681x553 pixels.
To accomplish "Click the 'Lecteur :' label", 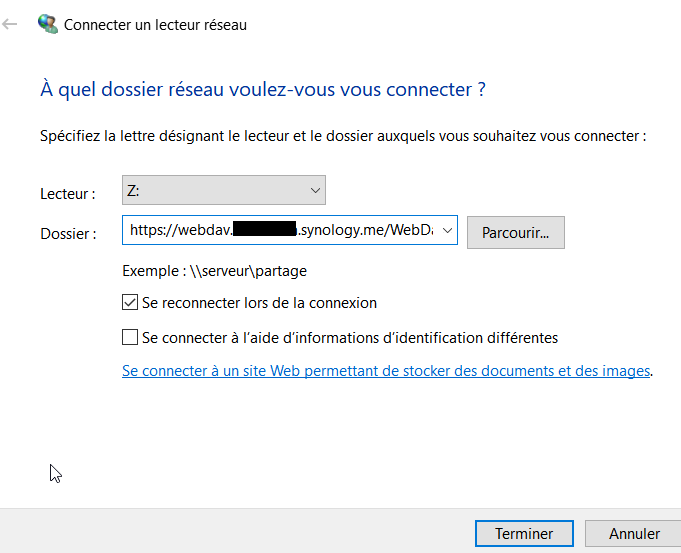I will tap(68, 193).
